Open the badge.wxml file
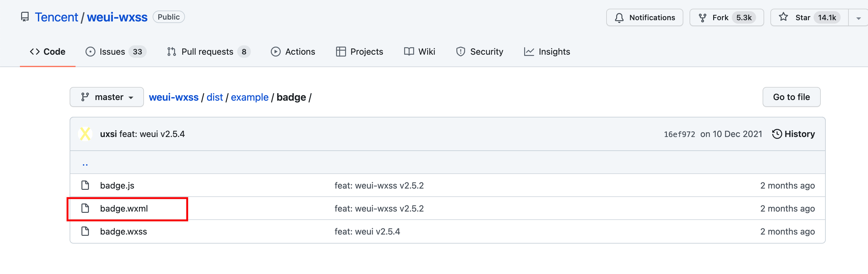Image resolution: width=868 pixels, height=274 pixels. click(124, 209)
